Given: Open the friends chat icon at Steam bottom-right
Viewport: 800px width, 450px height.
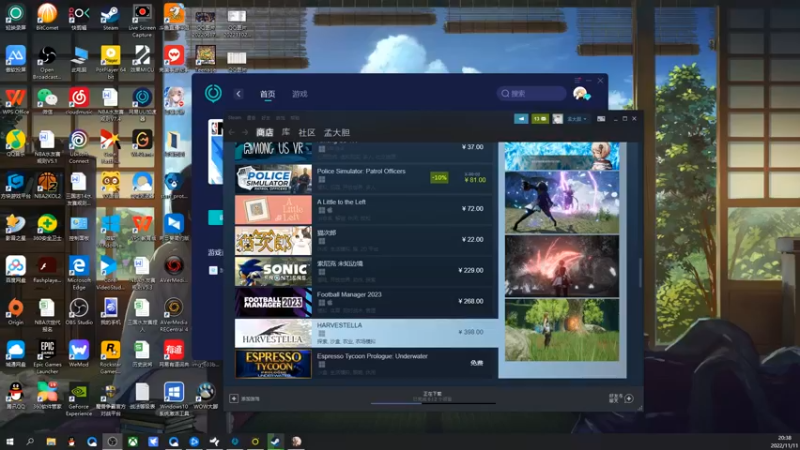Looking at the screenshot, I should pyautogui.click(x=629, y=398).
